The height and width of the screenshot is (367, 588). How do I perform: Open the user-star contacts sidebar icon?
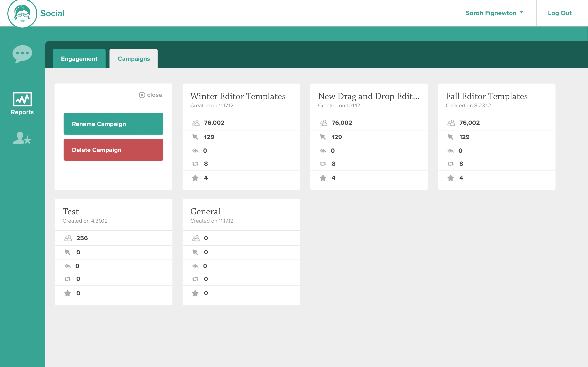click(x=22, y=138)
